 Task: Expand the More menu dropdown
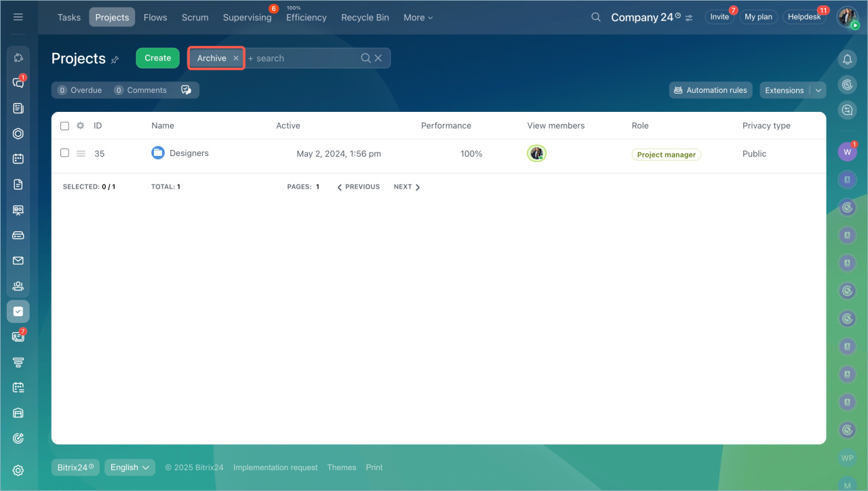[x=418, y=18]
